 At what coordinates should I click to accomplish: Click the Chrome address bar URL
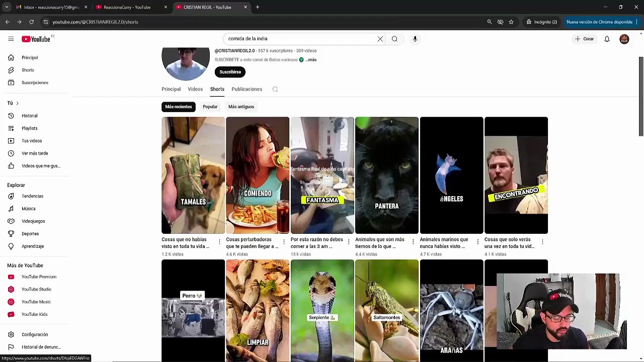(x=95, y=22)
